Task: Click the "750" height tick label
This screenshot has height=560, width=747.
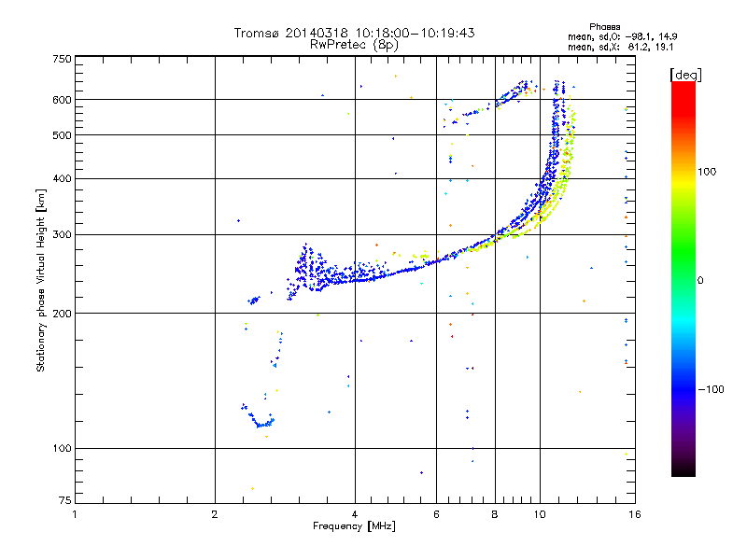Action: 62,59
